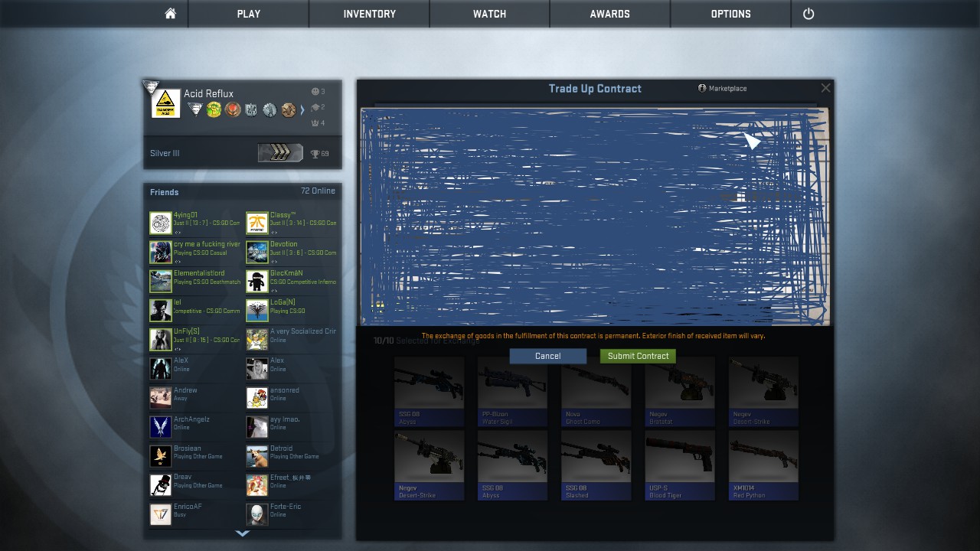This screenshot has width=980, height=551.
Task: Select the USP-S Blood Tiger item
Action: [680, 465]
